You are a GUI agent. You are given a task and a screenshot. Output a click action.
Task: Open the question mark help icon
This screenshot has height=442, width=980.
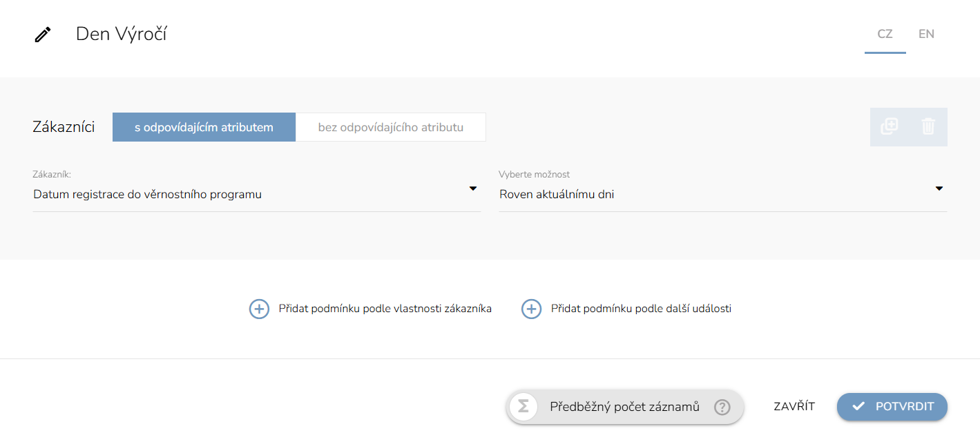(722, 407)
